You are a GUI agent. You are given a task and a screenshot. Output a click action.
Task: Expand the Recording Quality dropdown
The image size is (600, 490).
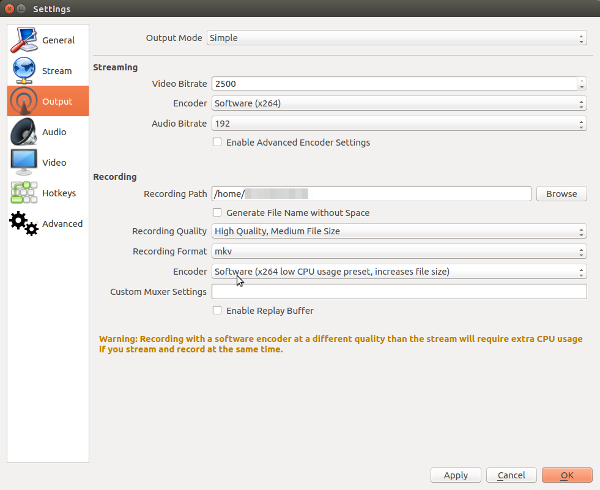pyautogui.click(x=396, y=231)
